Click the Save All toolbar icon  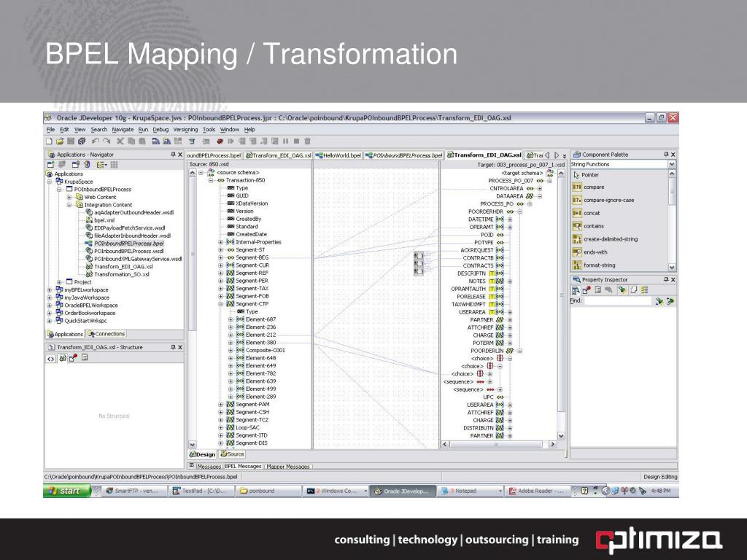[x=82, y=141]
